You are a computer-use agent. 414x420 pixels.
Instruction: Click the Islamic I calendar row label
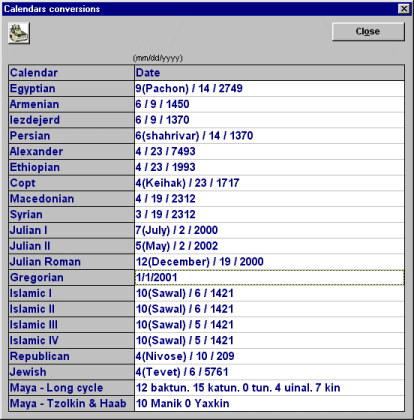coord(71,293)
